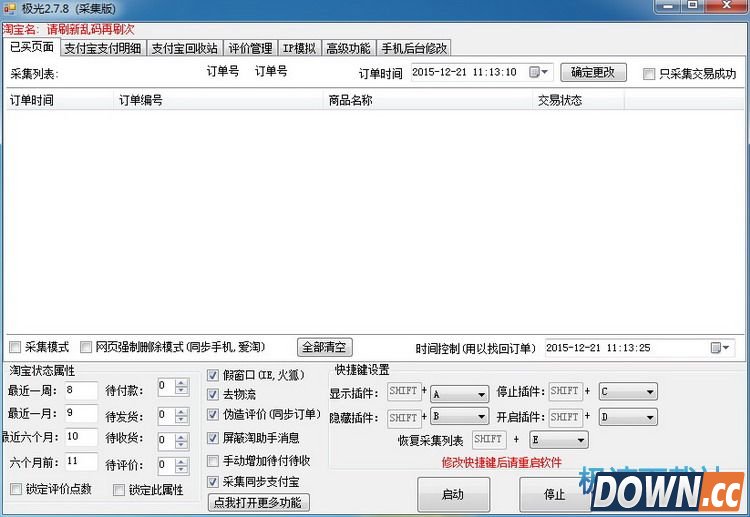The height and width of the screenshot is (517, 750).
Task: Uncheck the 去物流 checkbox
Action: coord(213,395)
